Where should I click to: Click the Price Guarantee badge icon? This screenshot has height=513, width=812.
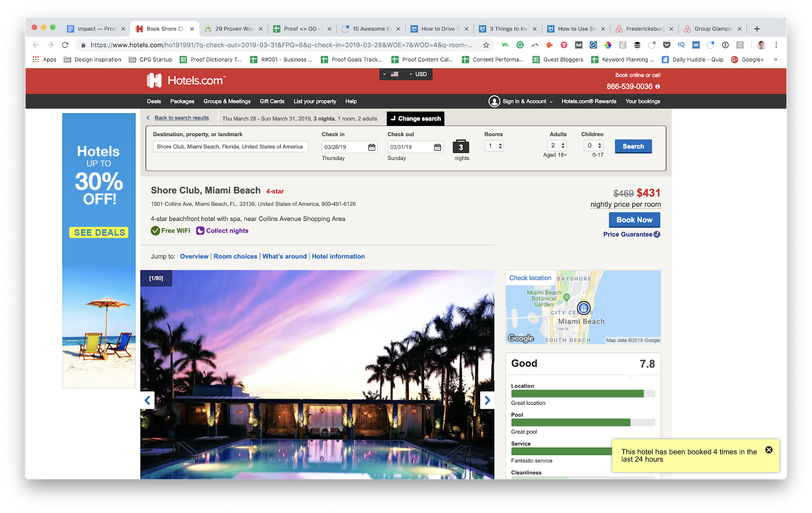[x=657, y=234]
